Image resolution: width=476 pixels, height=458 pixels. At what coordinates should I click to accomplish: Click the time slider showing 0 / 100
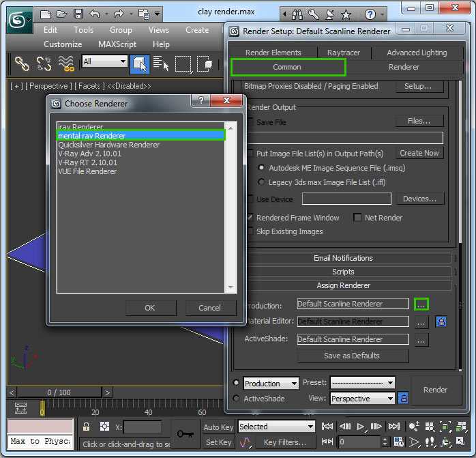click(x=59, y=392)
